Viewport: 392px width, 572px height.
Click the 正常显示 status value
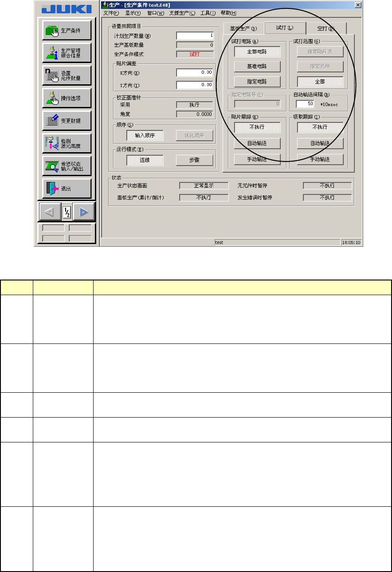[x=204, y=185]
